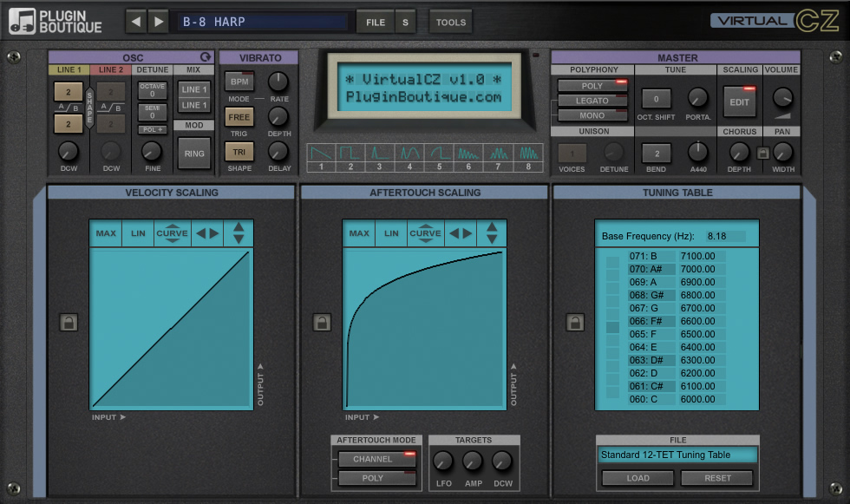This screenshot has width=850, height=504.
Task: Select waveform shape number 1 sawtooth
Action: tap(319, 157)
